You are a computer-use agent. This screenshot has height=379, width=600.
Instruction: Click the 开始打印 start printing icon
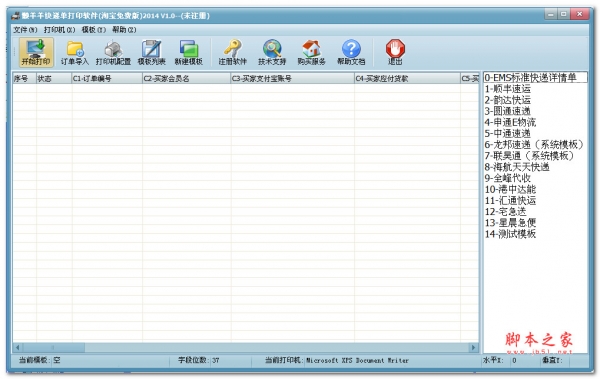click(36, 52)
